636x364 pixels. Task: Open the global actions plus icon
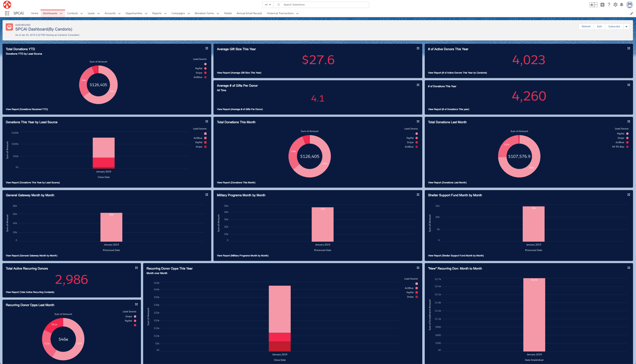(602, 5)
